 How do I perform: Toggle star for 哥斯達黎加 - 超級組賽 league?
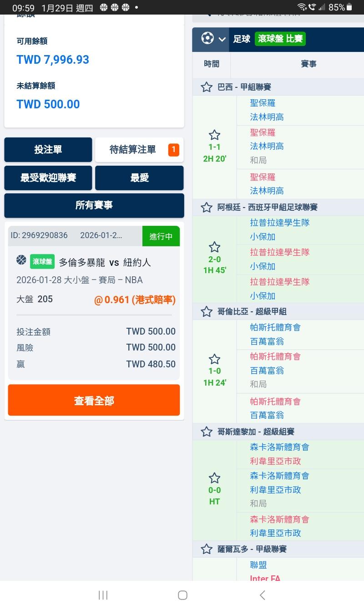(x=207, y=432)
